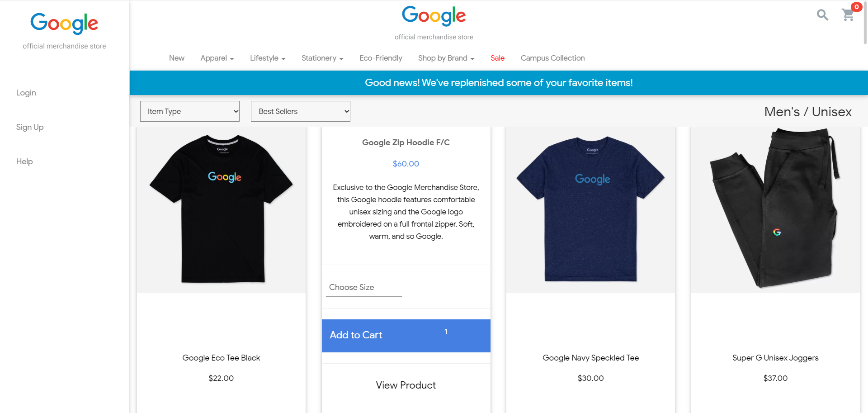The image size is (868, 413).
Task: Click the Google logo in the sidebar
Action: (x=64, y=24)
